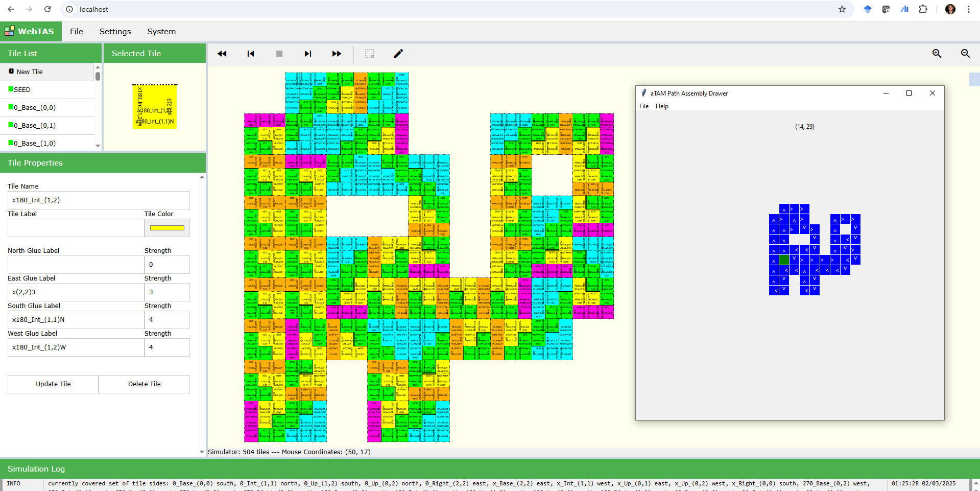The height and width of the screenshot is (491, 980).
Task: Click the Delete Tile button
Action: (144, 384)
